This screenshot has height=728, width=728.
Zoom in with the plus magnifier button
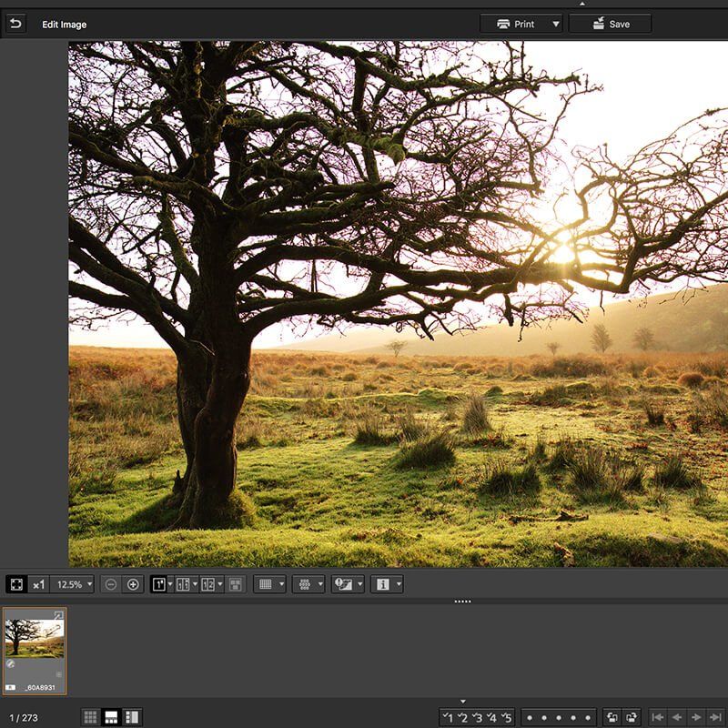(x=133, y=584)
